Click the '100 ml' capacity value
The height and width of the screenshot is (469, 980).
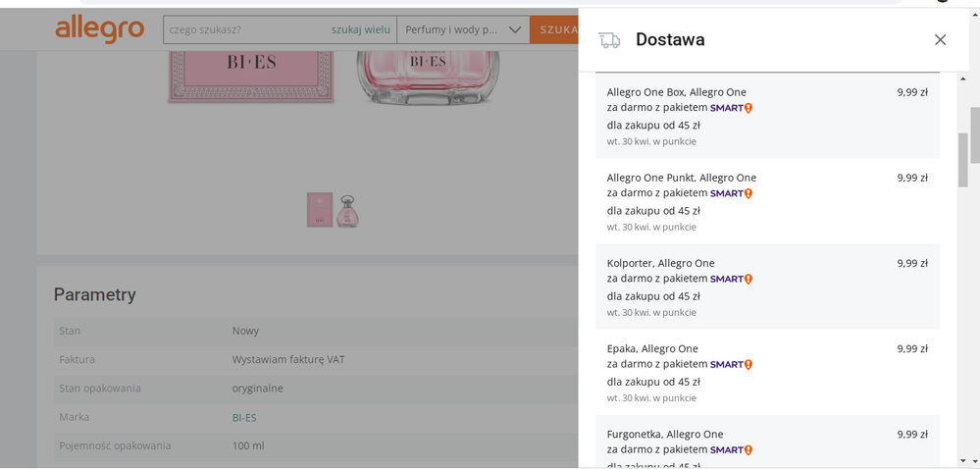248,445
